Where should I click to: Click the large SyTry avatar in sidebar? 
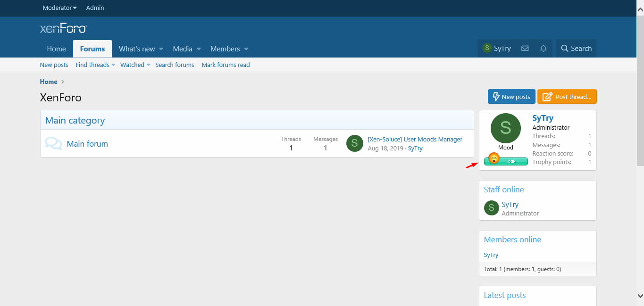[x=505, y=128]
